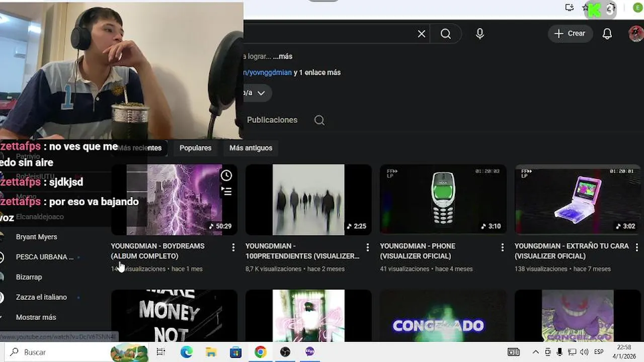Open Microsoft Store from taskbar
The width and height of the screenshot is (644, 362).
(235, 352)
